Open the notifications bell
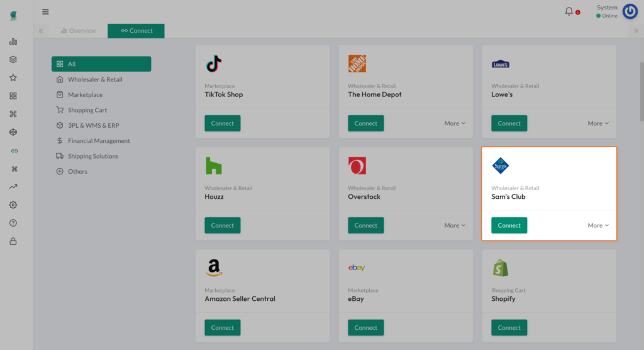644x350 pixels. (569, 11)
